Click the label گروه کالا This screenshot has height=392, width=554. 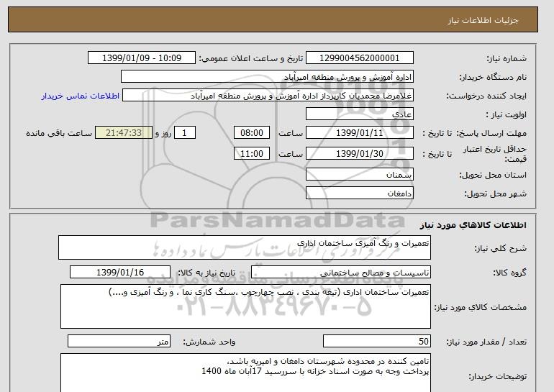(x=509, y=273)
